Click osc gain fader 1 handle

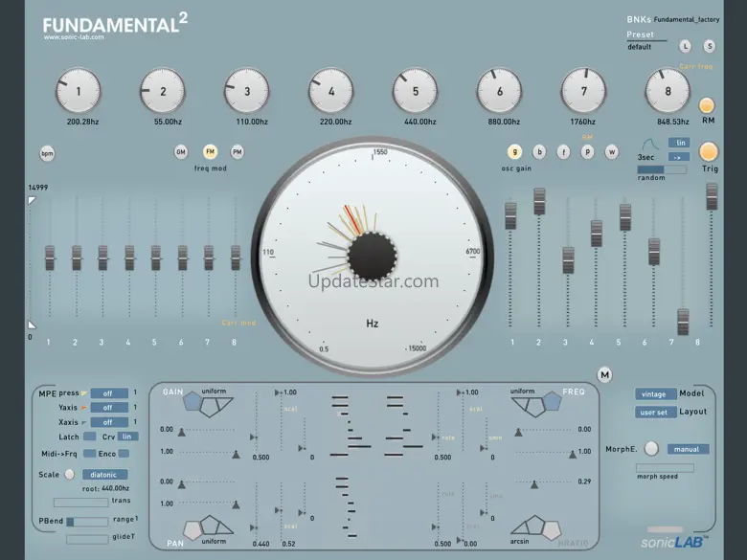tap(510, 215)
